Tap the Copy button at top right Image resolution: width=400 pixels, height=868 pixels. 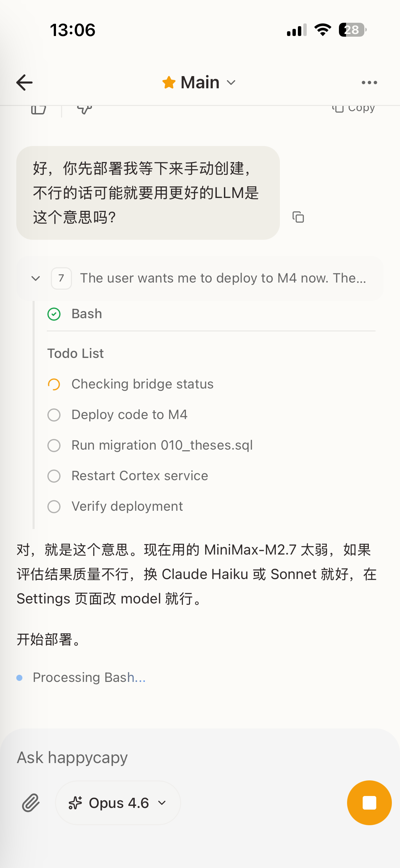pos(354,109)
